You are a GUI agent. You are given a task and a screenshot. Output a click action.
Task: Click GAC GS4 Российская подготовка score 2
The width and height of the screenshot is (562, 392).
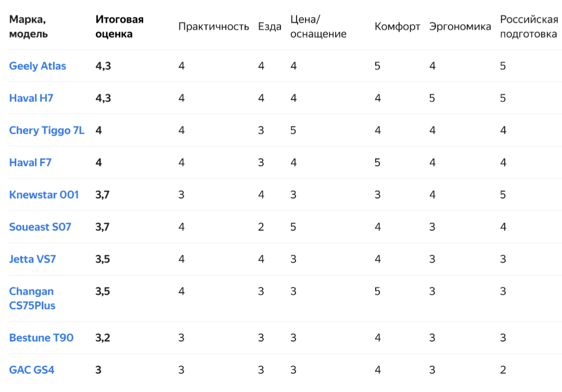tap(503, 370)
